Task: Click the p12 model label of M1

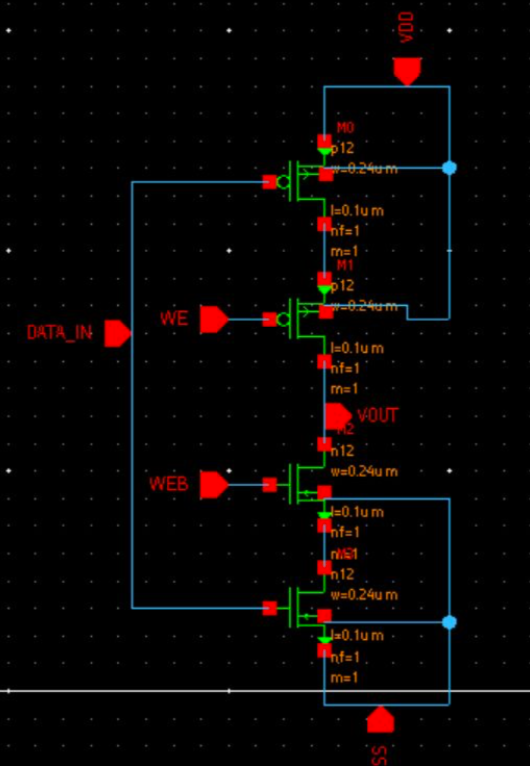Action: pos(343,286)
